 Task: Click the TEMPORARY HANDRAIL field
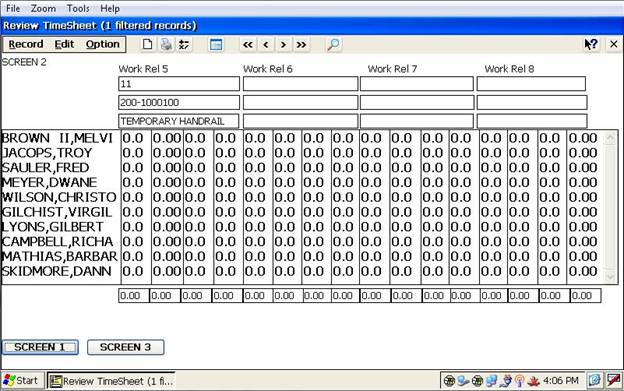click(179, 121)
